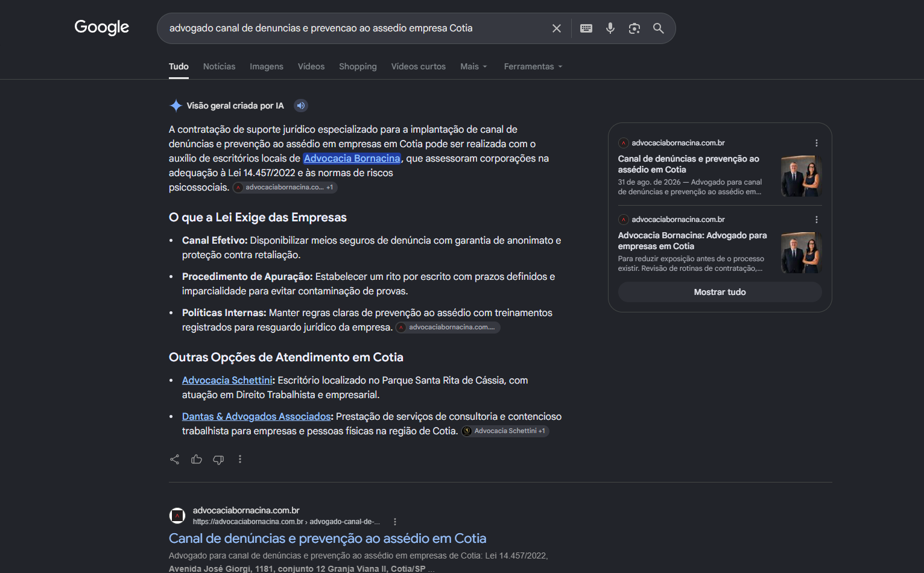Open source card title 'Canal de denúncias e prevenção'
The width and height of the screenshot is (924, 573).
pyautogui.click(x=689, y=164)
